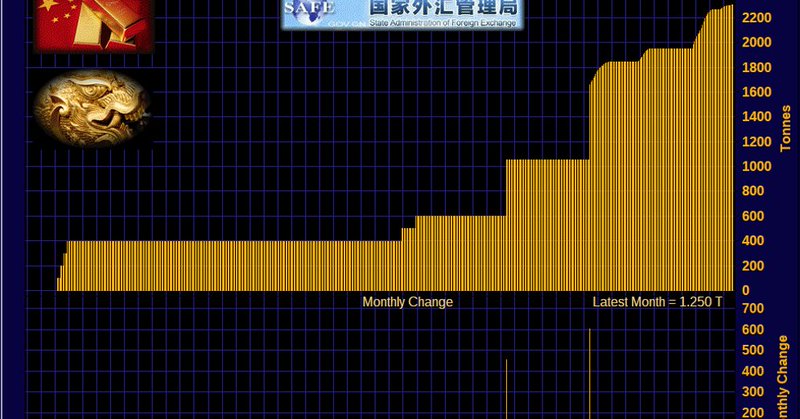Image resolution: width=800 pixels, height=419 pixels.
Task: Click the golden dragon image
Action: [92, 109]
